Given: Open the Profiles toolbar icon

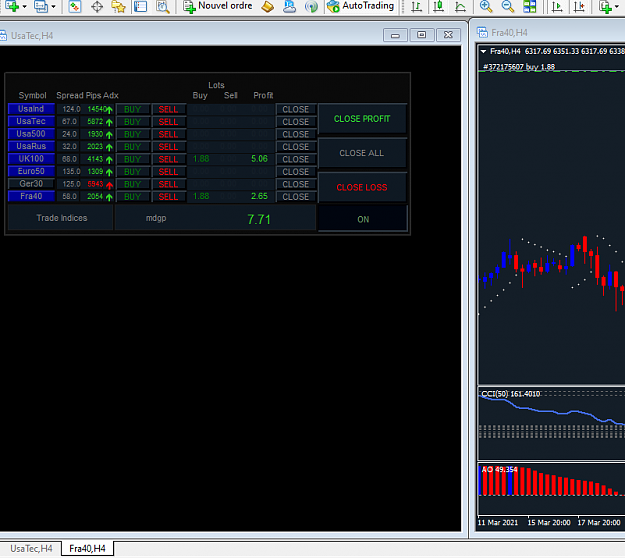Looking at the screenshot, I should 41,6.
